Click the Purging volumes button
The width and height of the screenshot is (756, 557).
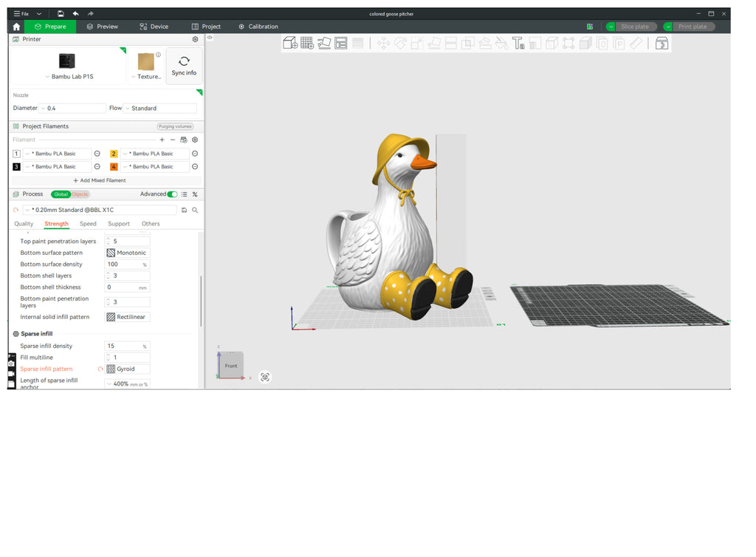175,126
